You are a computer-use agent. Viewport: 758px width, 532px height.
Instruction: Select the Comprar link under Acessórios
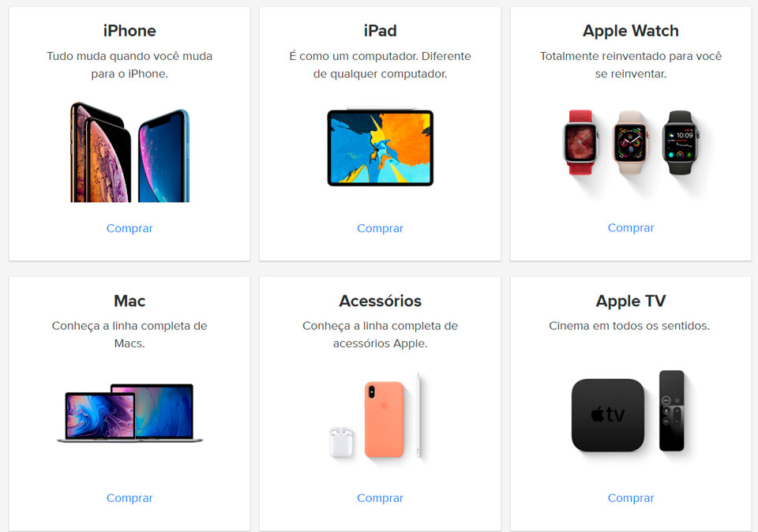(x=380, y=498)
